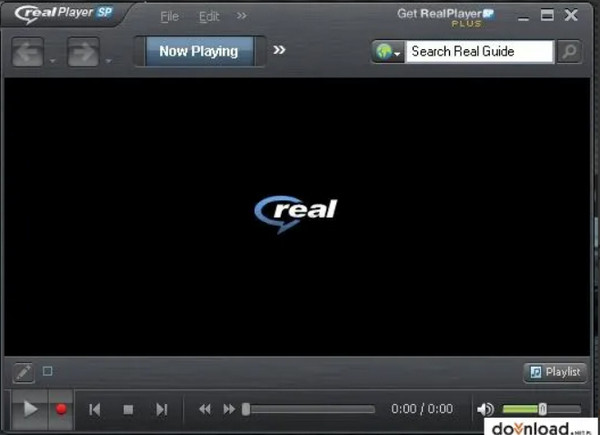Maximize the RealPlayer window
This screenshot has width=600, height=435.
pos(547,15)
